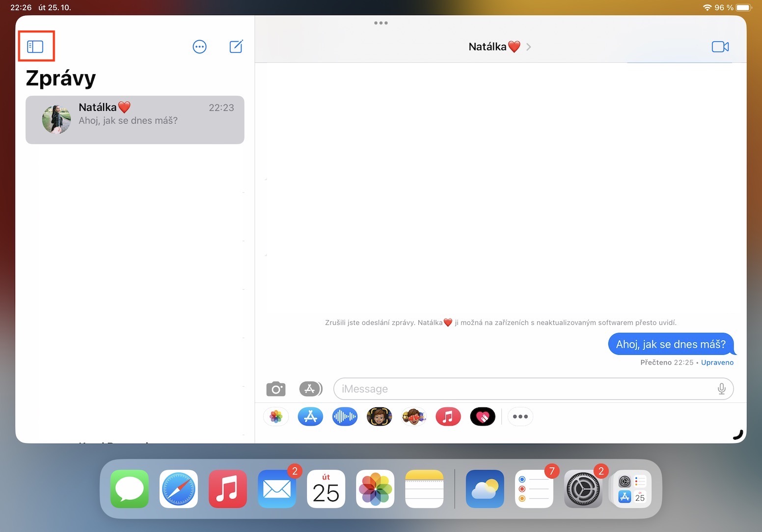Open Weather from the dock
The image size is (762, 532).
[485, 489]
